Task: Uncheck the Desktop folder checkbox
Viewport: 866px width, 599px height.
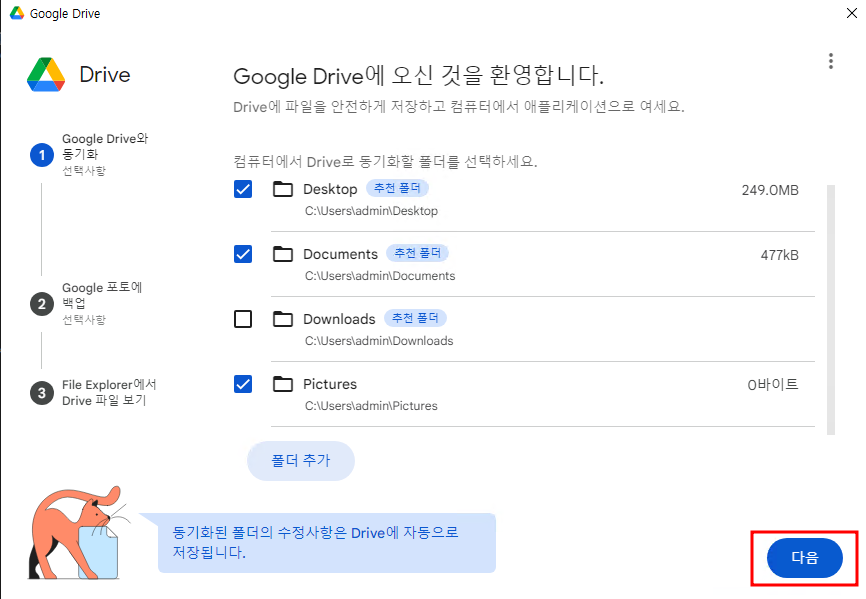Action: pos(243,189)
